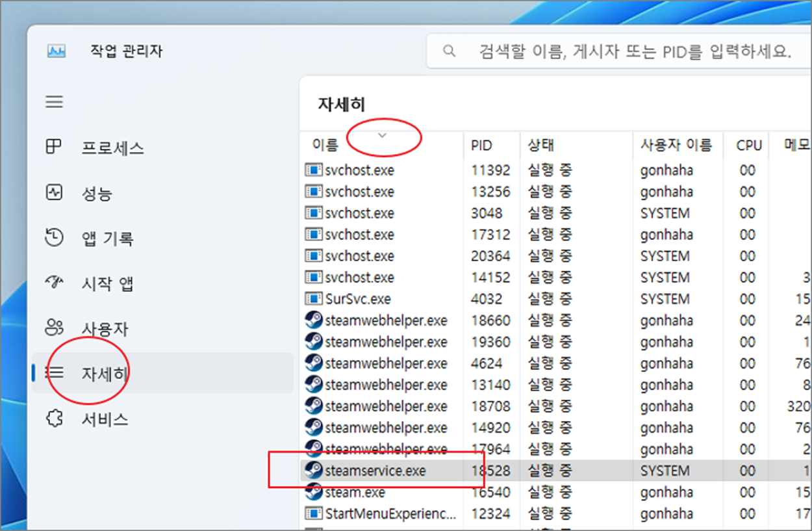Viewport: 812px width, 531px height.
Task: Click the 사용자 people icon
Action: tap(53, 328)
